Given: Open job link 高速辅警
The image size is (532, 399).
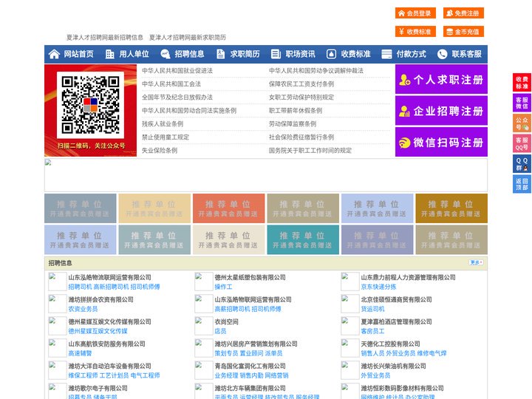Looking at the screenshot, I should click(80, 353).
